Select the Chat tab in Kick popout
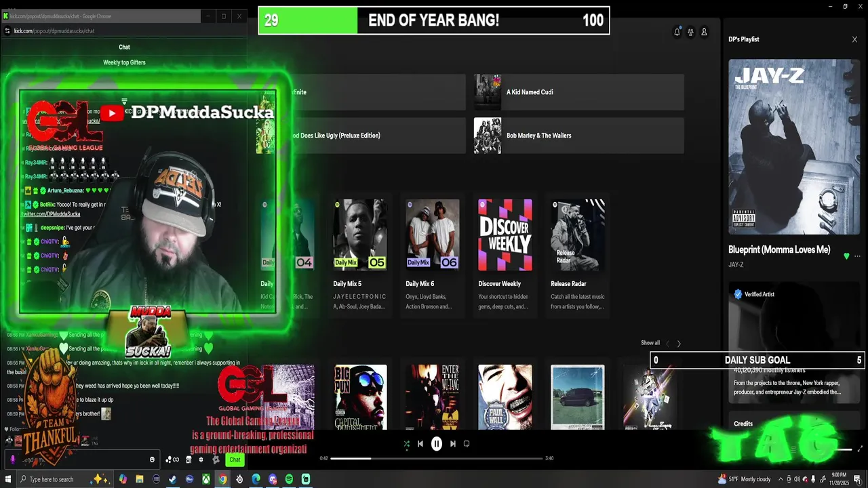Screen dimensions: 868x488 pyautogui.click(x=124, y=47)
